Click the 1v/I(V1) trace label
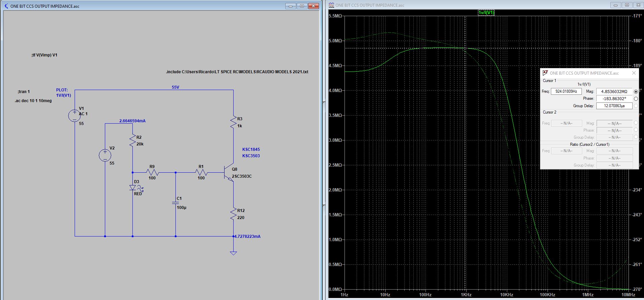The width and height of the screenshot is (644, 300). point(486,12)
